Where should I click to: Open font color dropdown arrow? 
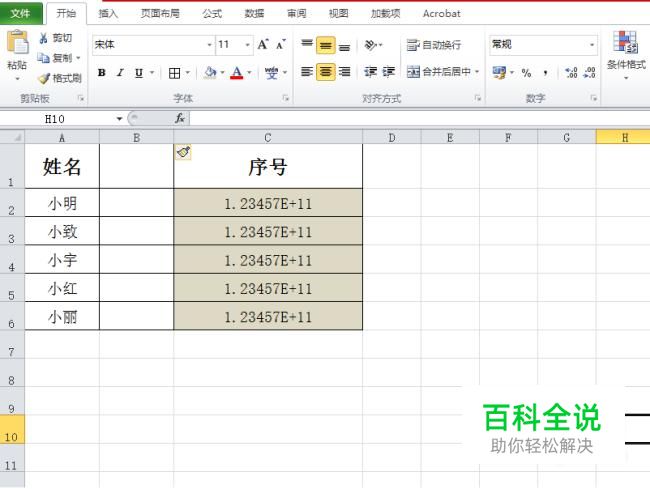coord(249,73)
